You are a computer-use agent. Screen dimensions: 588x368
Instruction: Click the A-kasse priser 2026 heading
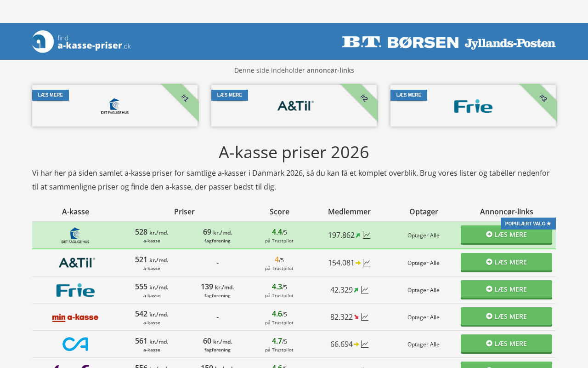click(294, 152)
